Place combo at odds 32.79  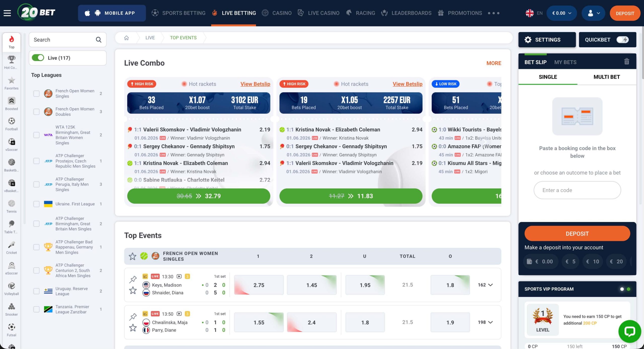point(198,196)
